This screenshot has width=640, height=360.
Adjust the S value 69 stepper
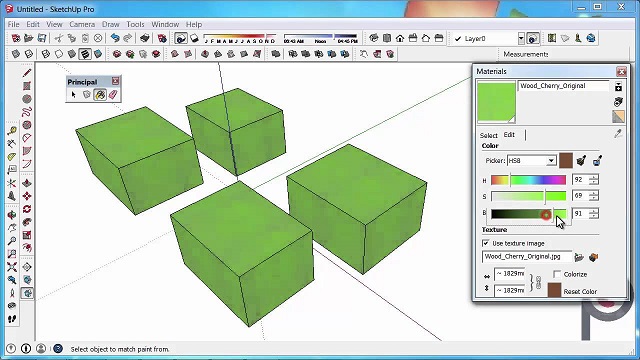[593, 196]
